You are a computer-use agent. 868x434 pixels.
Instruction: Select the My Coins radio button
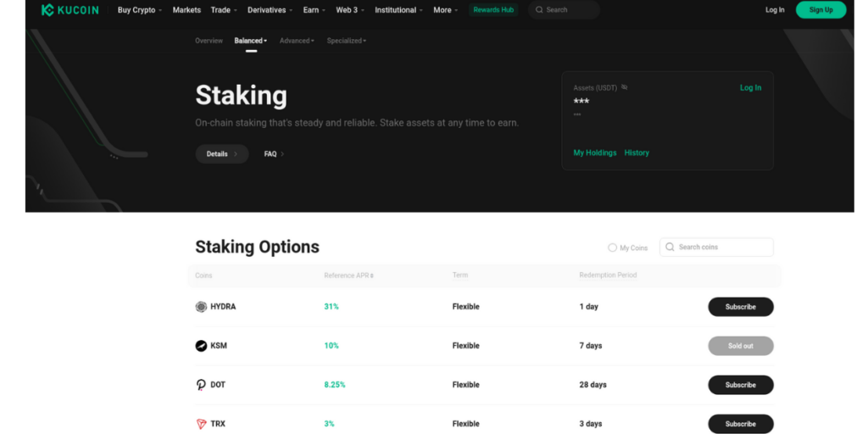612,248
